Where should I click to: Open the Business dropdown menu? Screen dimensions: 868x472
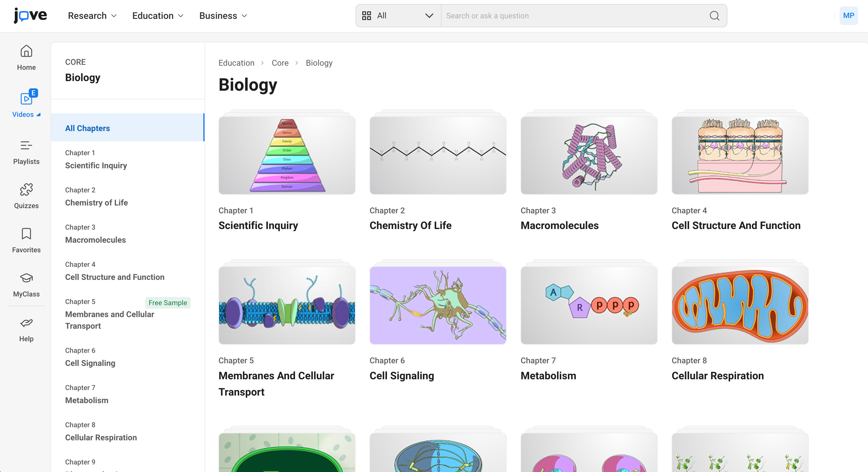coord(223,15)
